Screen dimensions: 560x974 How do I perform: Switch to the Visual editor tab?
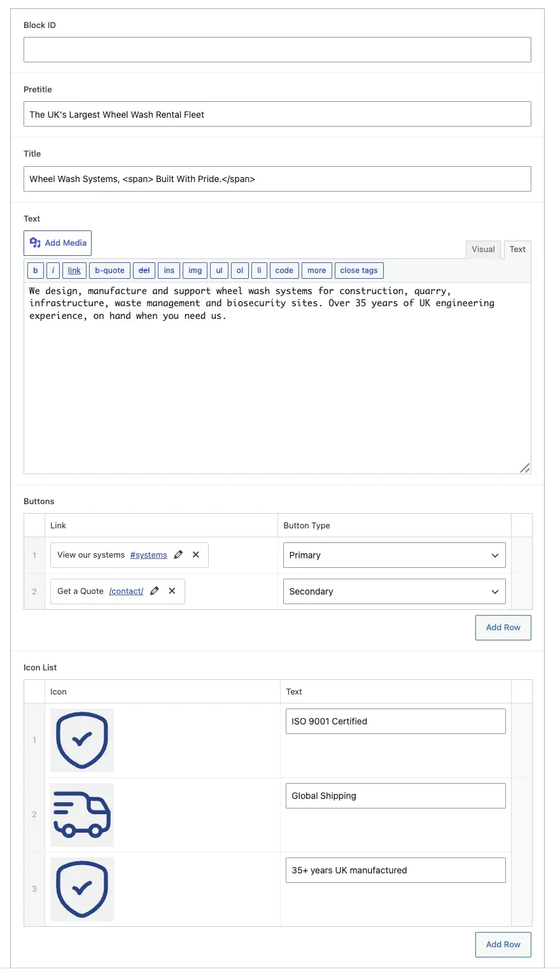pyautogui.click(x=483, y=250)
